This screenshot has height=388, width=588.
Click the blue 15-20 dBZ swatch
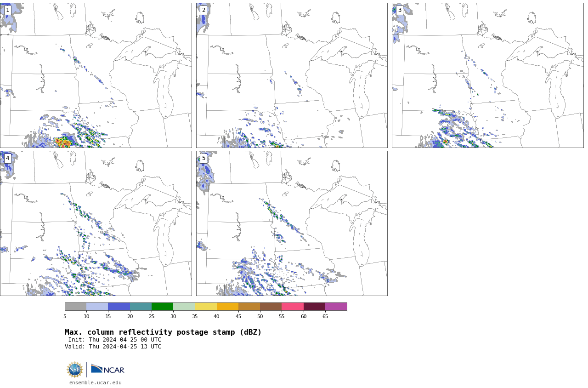(x=119, y=307)
